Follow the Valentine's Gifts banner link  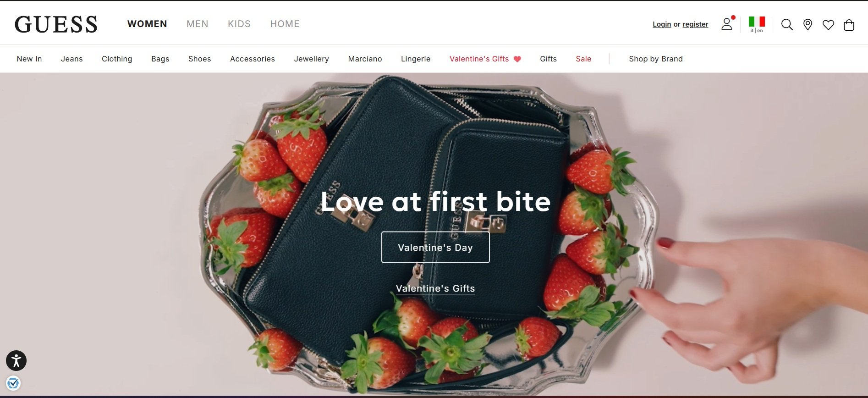pos(435,288)
